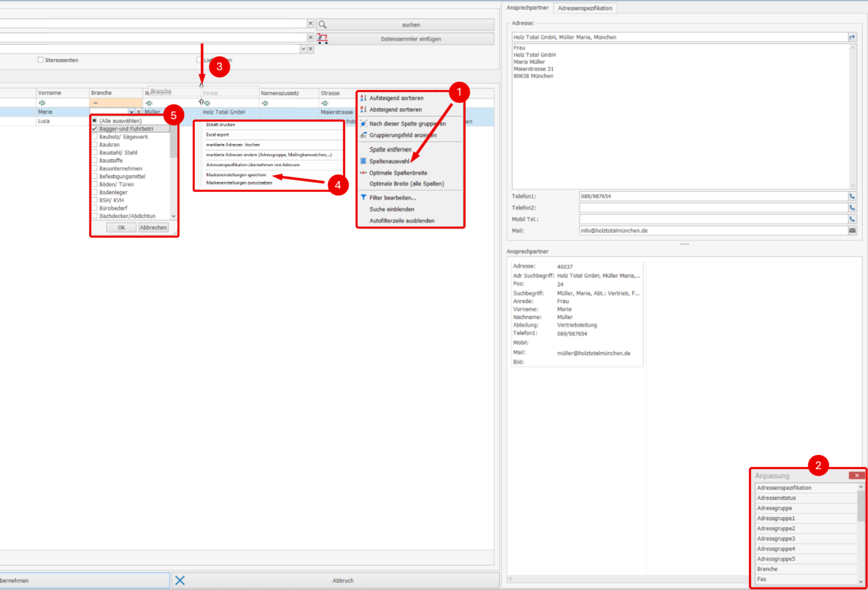Choose Optimale Breite (alle Spalten)
868x590 pixels.
pyautogui.click(x=407, y=184)
